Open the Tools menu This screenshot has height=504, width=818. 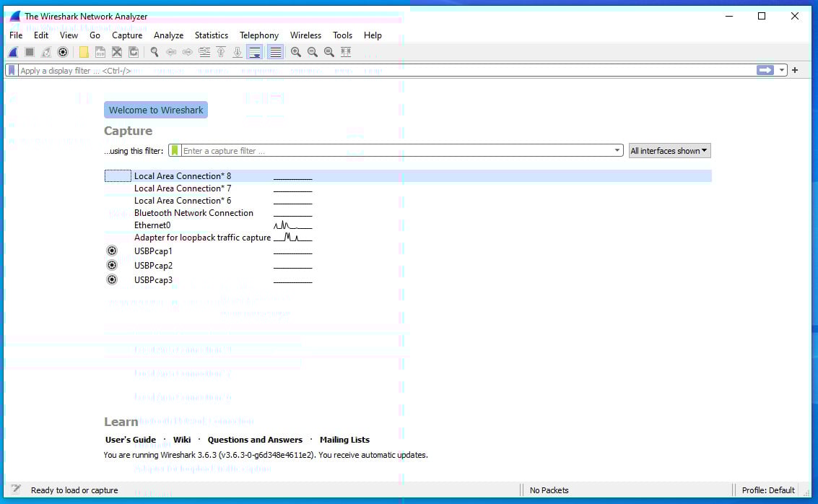coord(343,35)
